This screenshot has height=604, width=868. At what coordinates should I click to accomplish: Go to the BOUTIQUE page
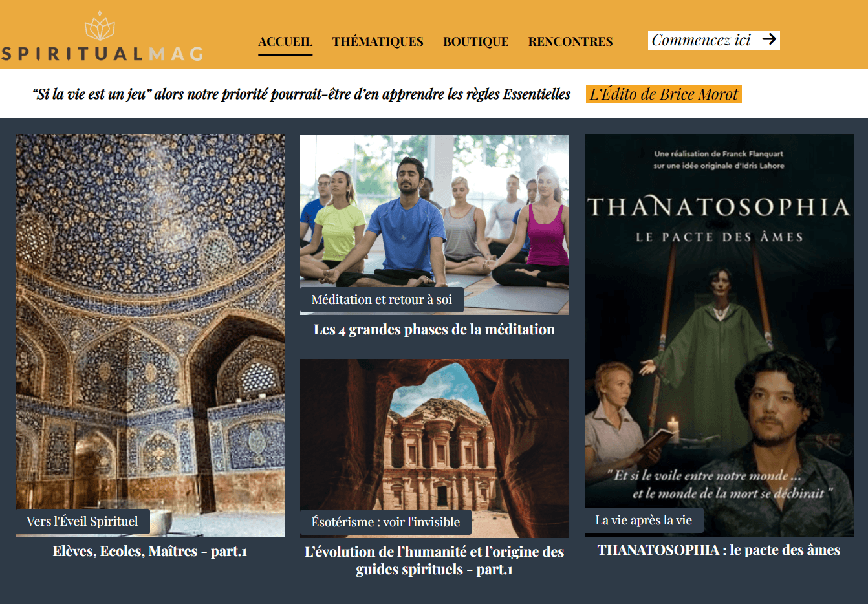(476, 41)
